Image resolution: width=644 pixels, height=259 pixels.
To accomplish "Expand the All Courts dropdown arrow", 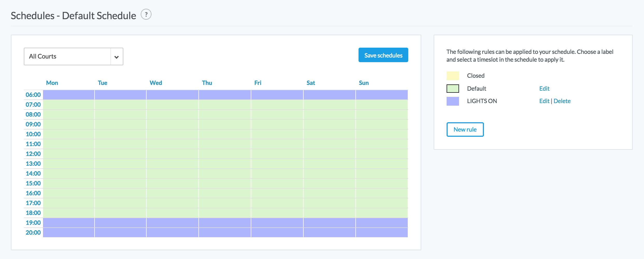I will [x=117, y=57].
